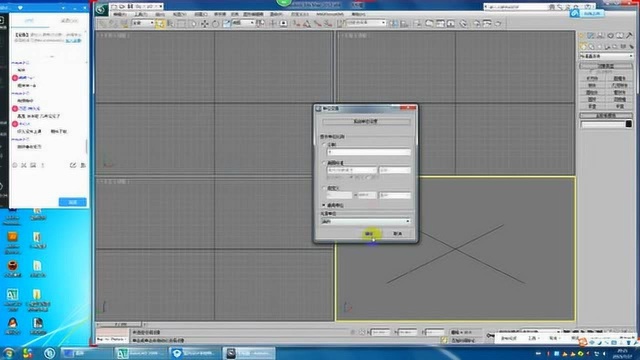Screen dimensions: 640x360
Task: Switch to Modify command panel tab
Action: point(591,36)
